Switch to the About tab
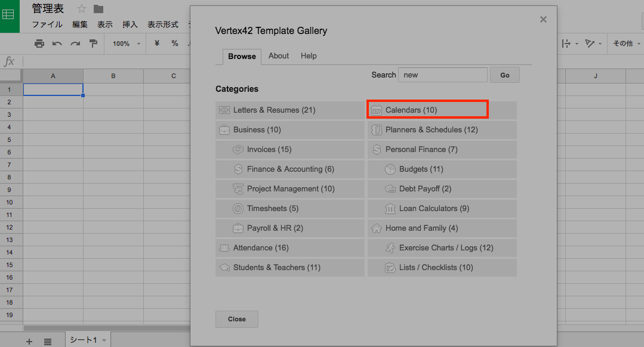 point(279,55)
